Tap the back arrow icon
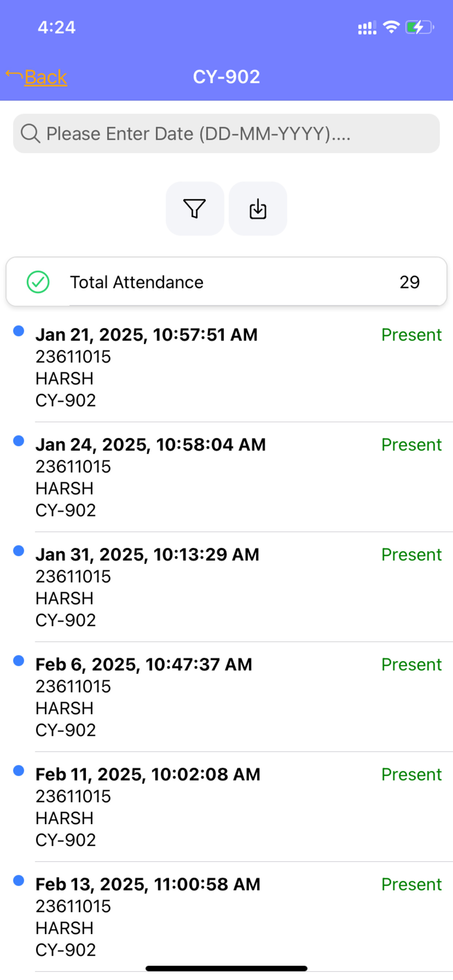The width and height of the screenshot is (453, 980). (x=14, y=75)
